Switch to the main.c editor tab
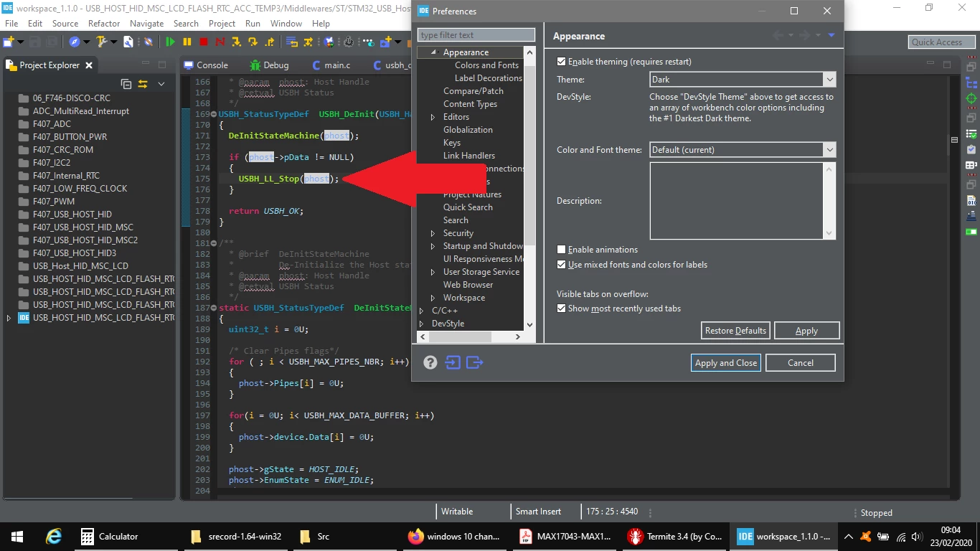This screenshot has height=551, width=980. pos(337,65)
